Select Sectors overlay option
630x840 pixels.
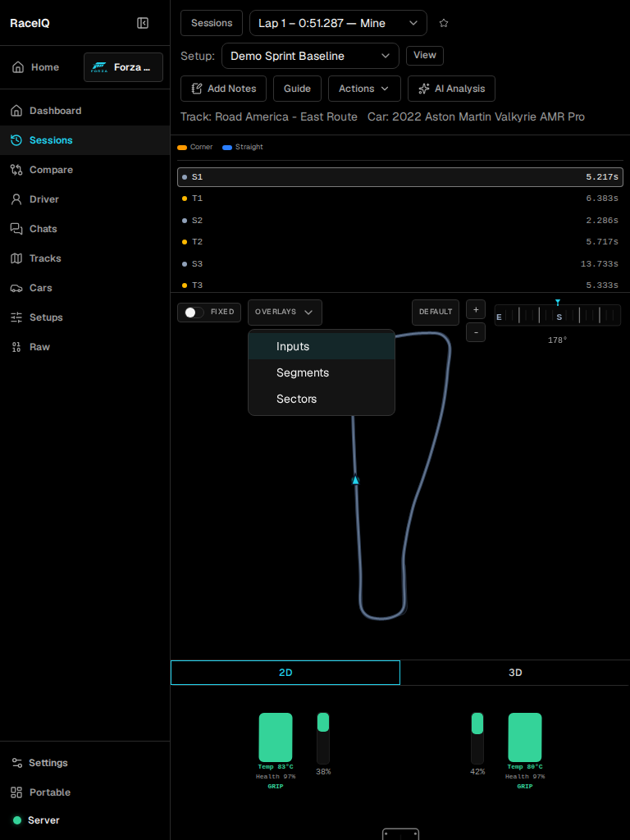click(322, 399)
